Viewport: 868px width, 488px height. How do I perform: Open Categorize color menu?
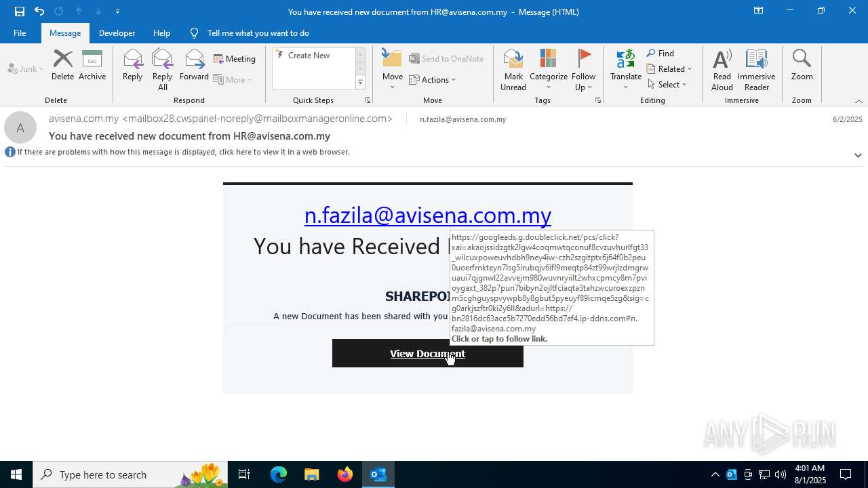(549, 70)
